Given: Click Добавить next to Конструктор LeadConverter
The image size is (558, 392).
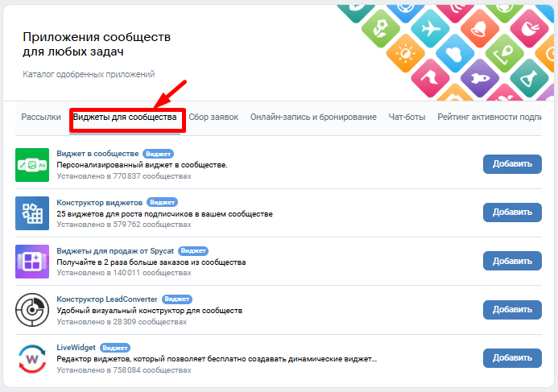Looking at the screenshot, I should tap(512, 310).
